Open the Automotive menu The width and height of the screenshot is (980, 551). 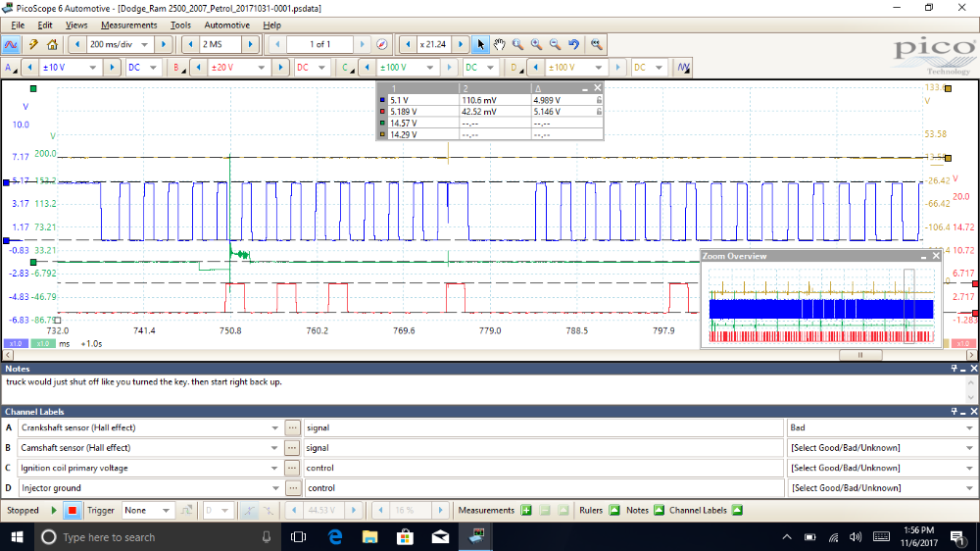(226, 25)
